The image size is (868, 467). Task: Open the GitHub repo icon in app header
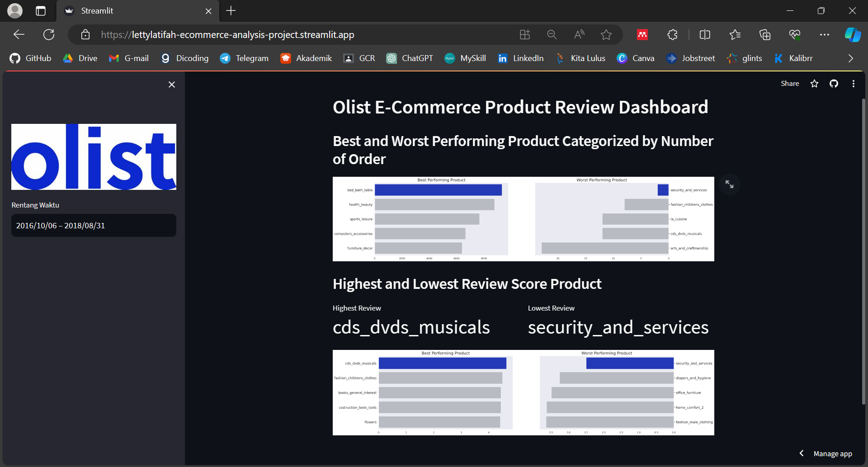(834, 84)
